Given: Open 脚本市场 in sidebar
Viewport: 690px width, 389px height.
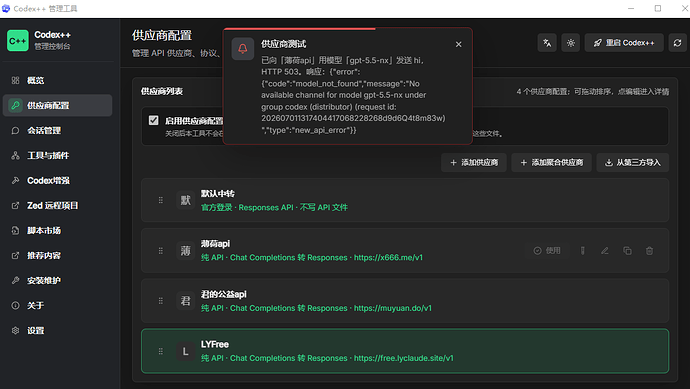Looking at the screenshot, I should click(x=57, y=231).
